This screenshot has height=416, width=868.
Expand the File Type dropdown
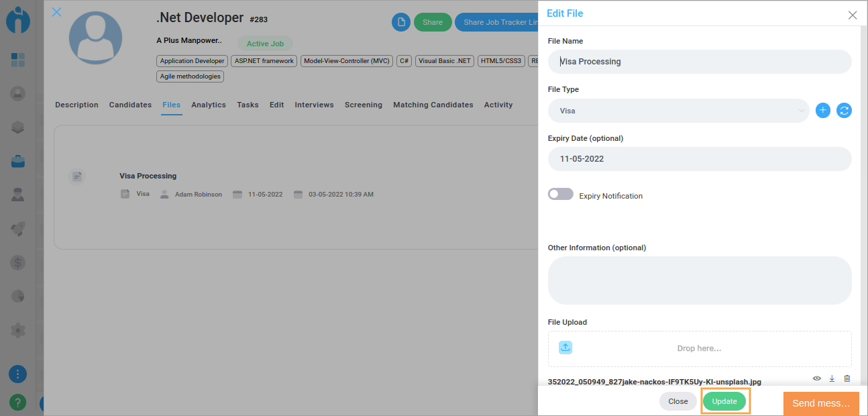pos(679,111)
